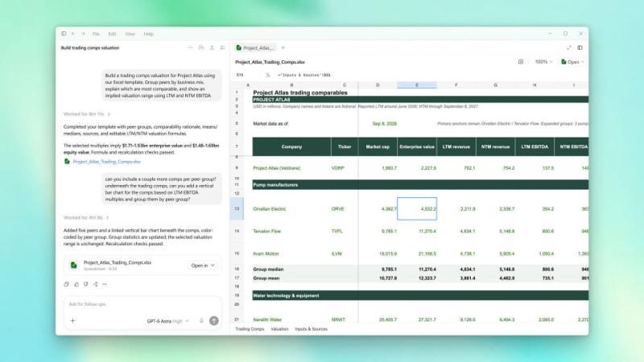Click the circular icon in the chat header
Screen dimensions: 644x362
pyautogui.click(x=201, y=47)
